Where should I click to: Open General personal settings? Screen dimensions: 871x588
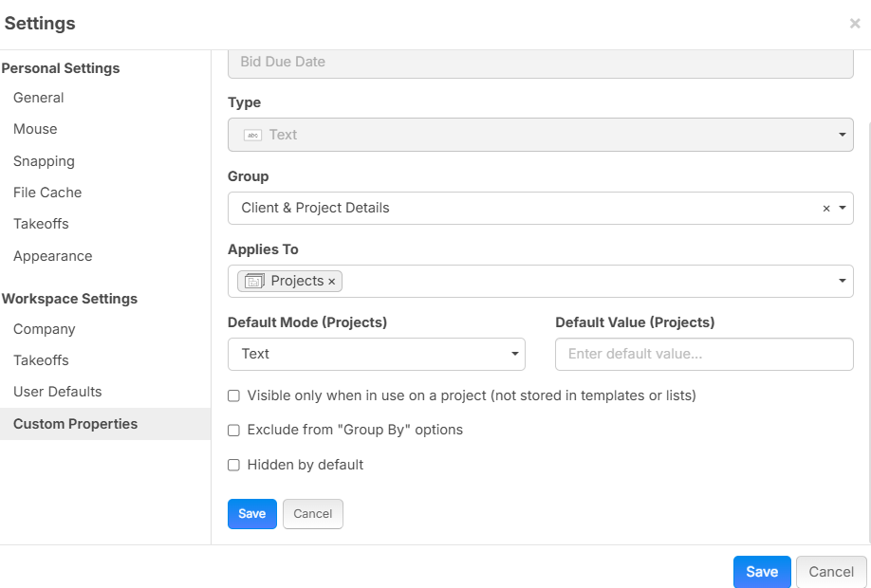pyautogui.click(x=39, y=98)
